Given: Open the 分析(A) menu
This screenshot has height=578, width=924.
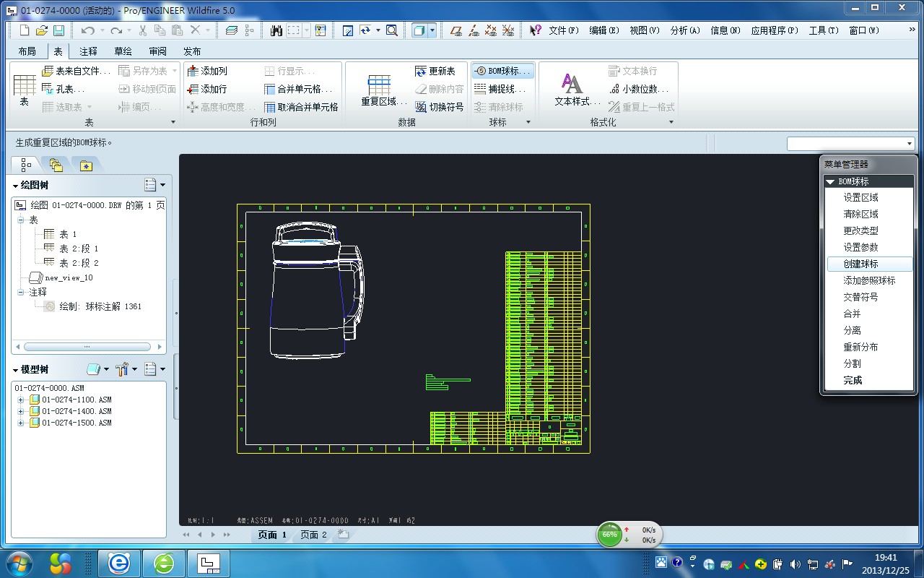Looking at the screenshot, I should (684, 30).
